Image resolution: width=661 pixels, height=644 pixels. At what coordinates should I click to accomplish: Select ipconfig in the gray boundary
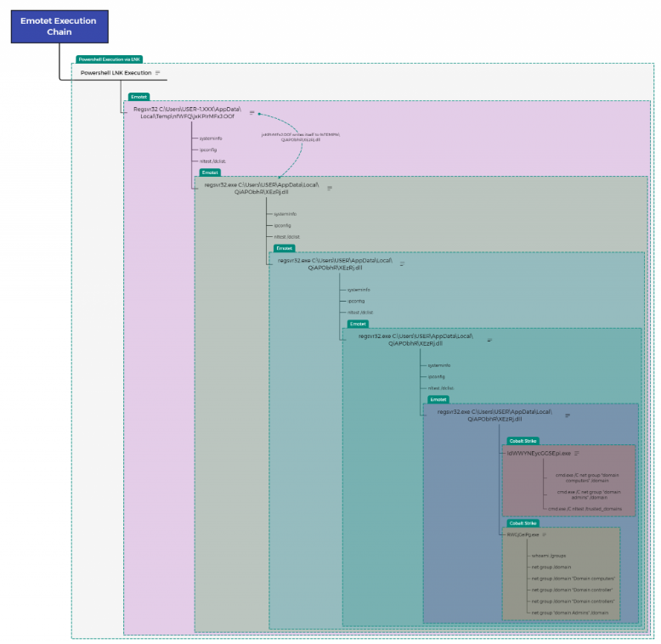coord(282,225)
